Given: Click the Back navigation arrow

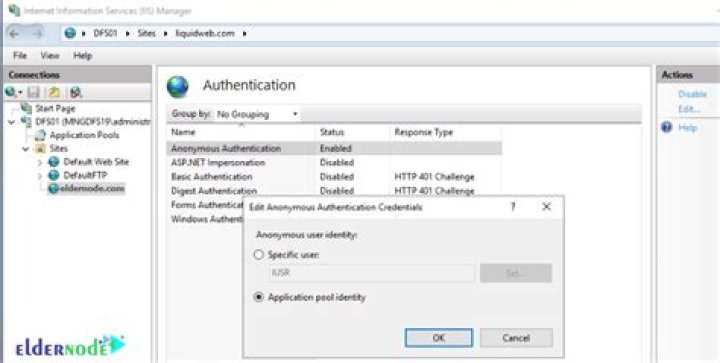Looking at the screenshot, I should 14,34.
